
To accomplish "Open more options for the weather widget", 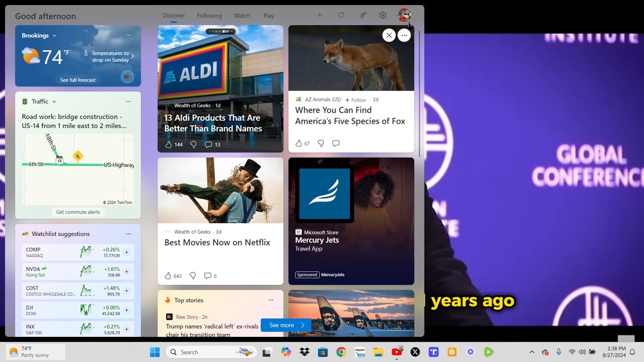I will [x=128, y=35].
